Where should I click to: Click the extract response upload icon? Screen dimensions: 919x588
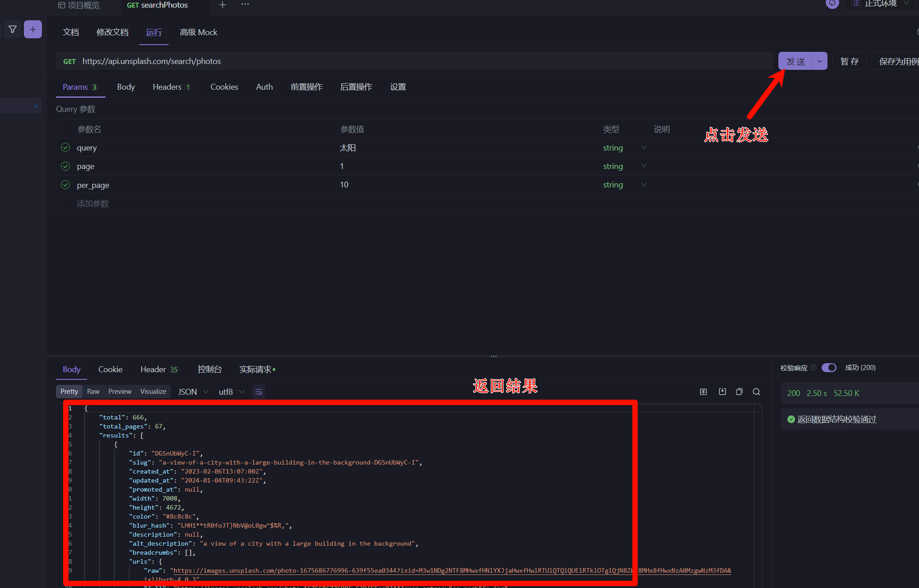pos(703,392)
